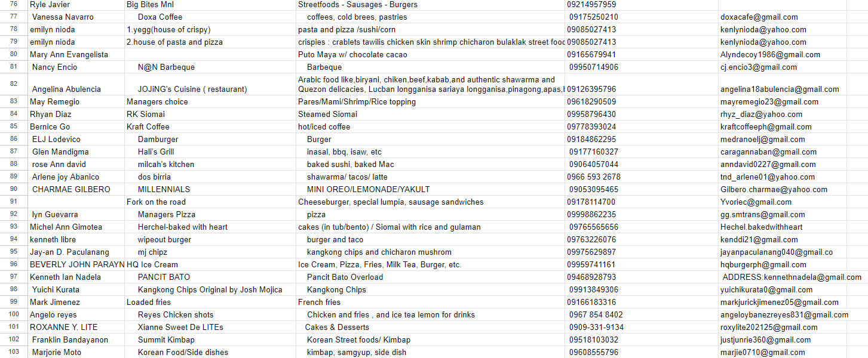Click the "Loaded fries" cell
The height and width of the screenshot is (358, 868).
pos(149,302)
